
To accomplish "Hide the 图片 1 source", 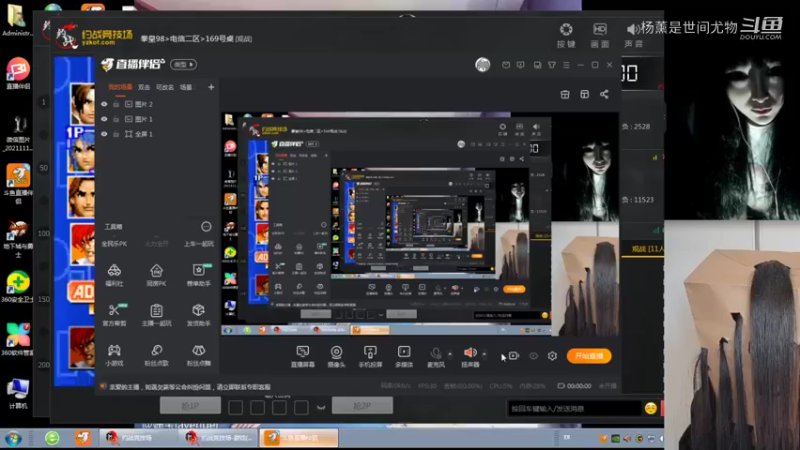I will pyautogui.click(x=104, y=119).
